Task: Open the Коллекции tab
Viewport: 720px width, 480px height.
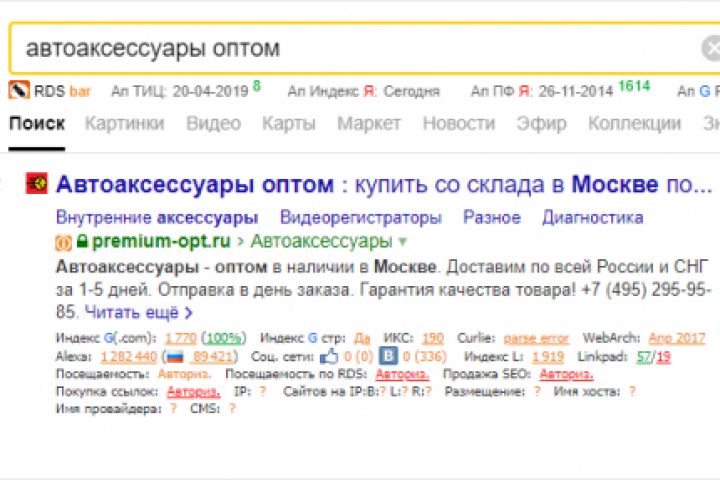Action: [x=635, y=124]
